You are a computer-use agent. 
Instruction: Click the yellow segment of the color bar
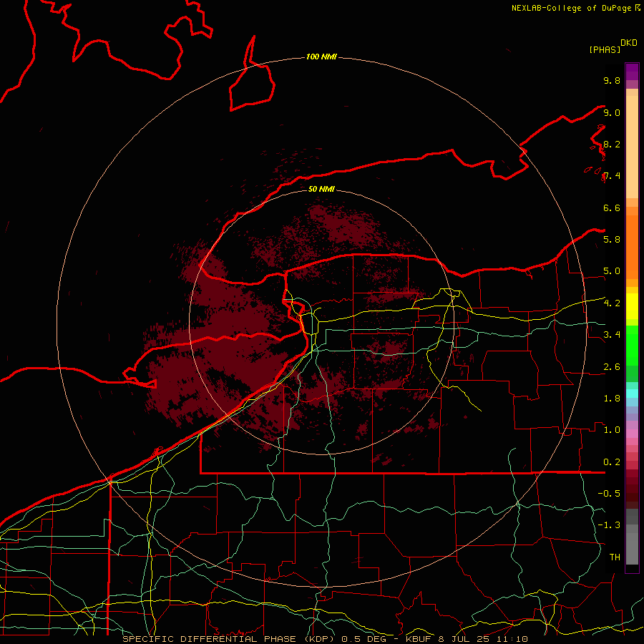tap(632, 306)
